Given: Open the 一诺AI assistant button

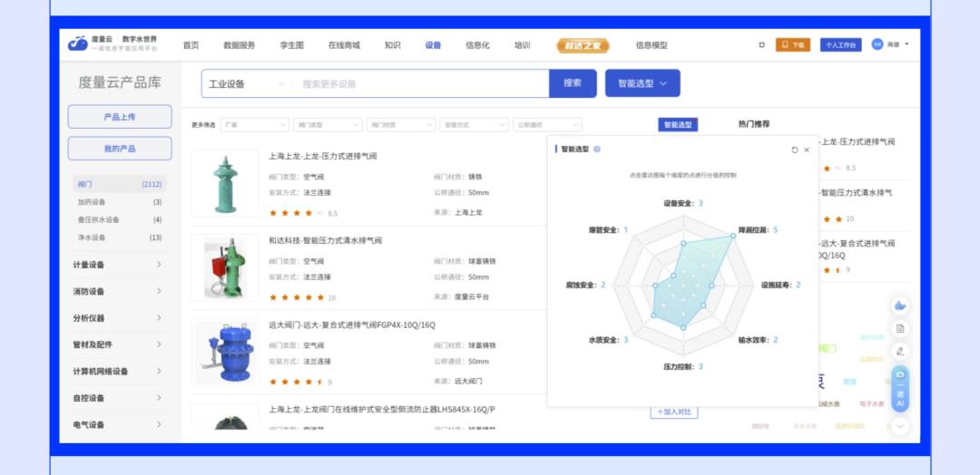Looking at the screenshot, I should pyautogui.click(x=900, y=389).
